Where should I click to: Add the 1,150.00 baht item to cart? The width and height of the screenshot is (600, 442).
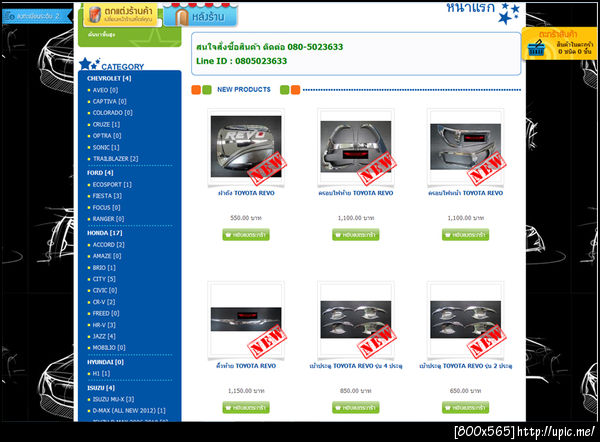[x=246, y=407]
